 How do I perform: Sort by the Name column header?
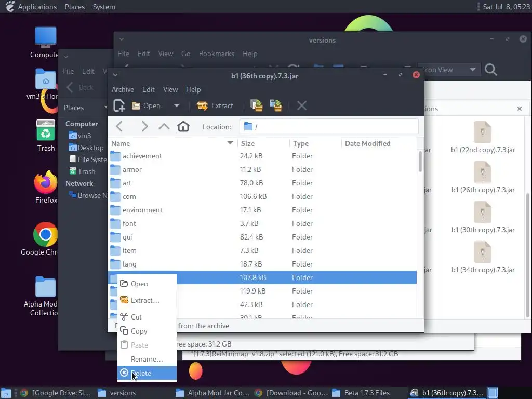pos(172,143)
